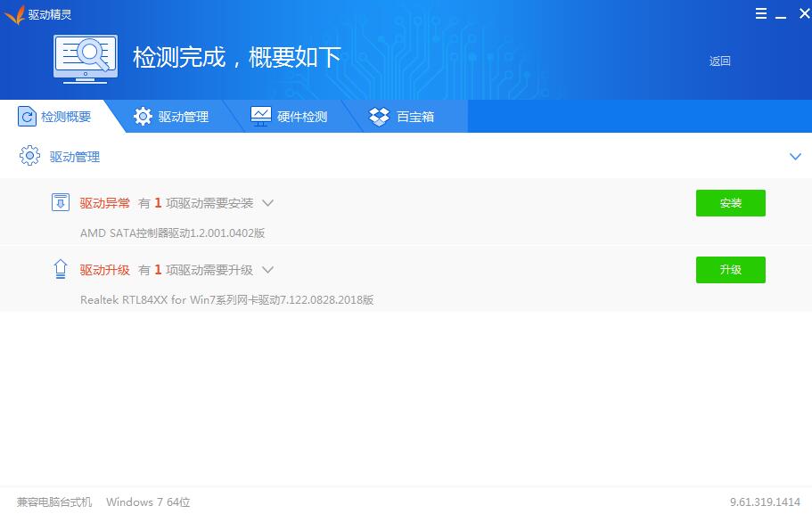Select the 检测概要 tab
Viewport: 812px width, 514px height.
click(55, 117)
